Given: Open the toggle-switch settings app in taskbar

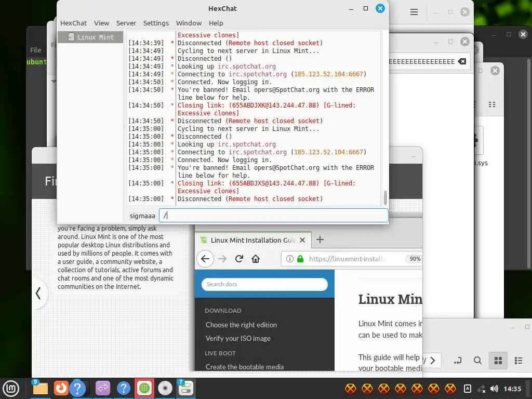Looking at the screenshot, I should click(185, 389).
